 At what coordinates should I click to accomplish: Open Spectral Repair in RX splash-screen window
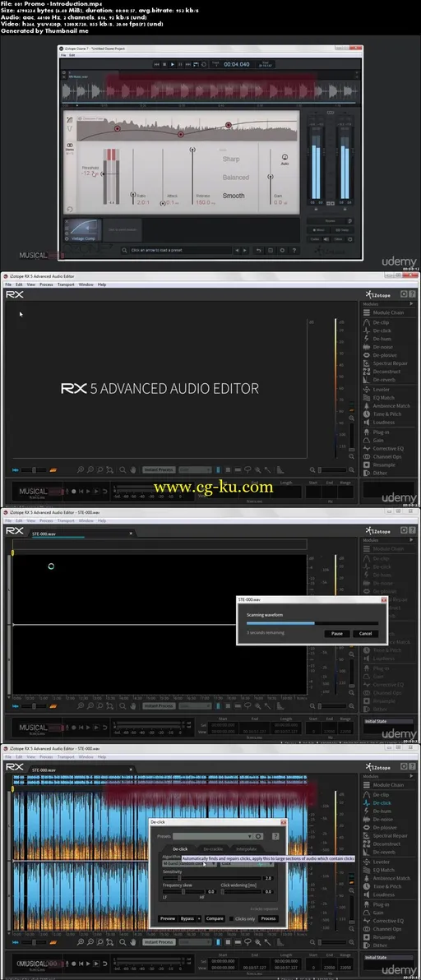coord(390,363)
